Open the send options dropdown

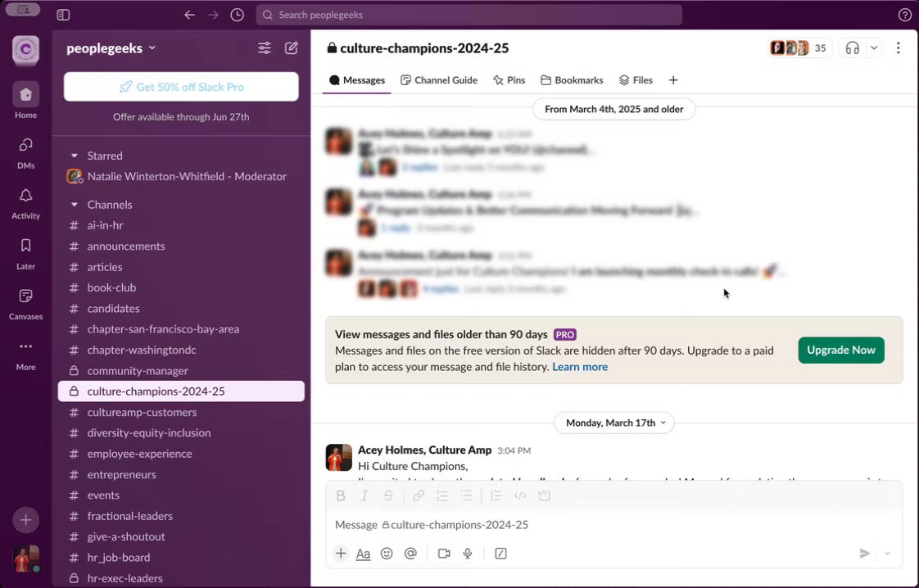pos(887,554)
